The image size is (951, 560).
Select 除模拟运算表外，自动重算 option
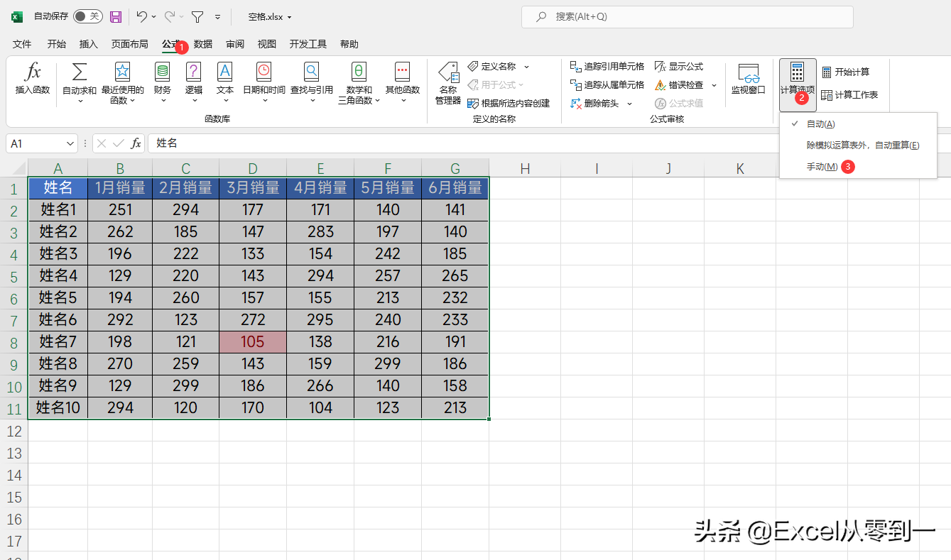point(862,146)
